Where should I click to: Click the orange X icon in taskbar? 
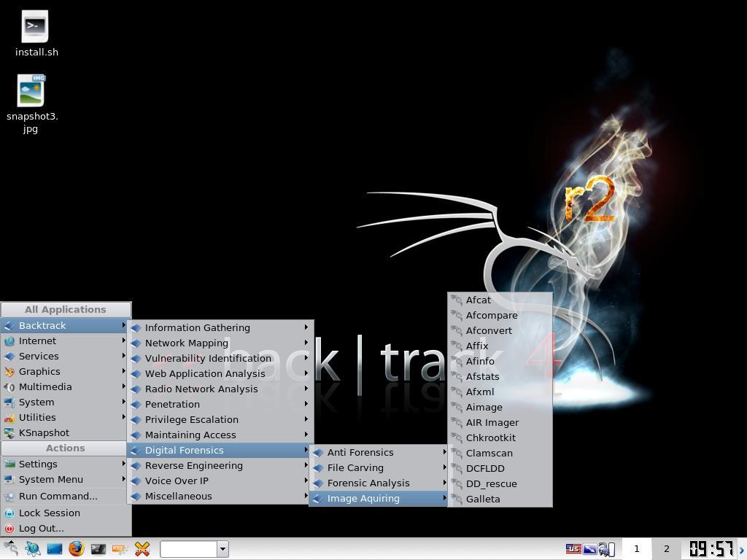[142, 549]
